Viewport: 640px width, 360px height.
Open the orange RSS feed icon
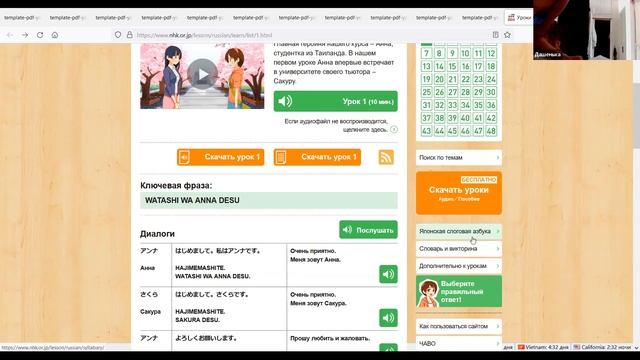pyautogui.click(x=386, y=157)
